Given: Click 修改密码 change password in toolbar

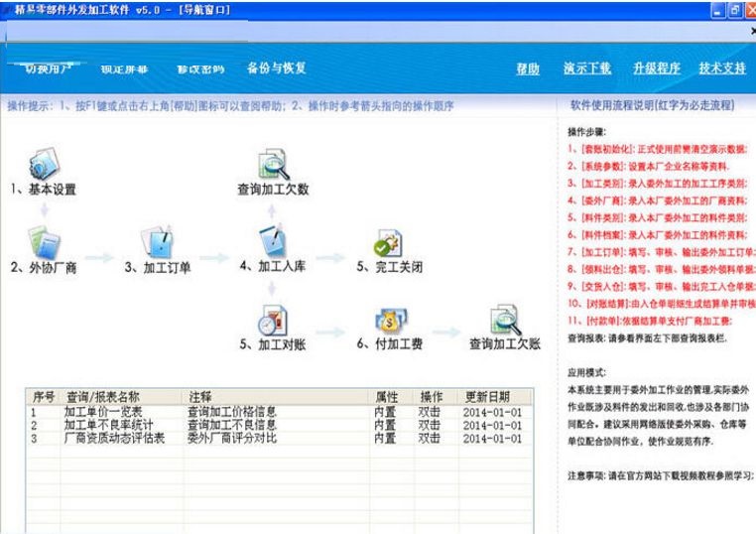Looking at the screenshot, I should click(x=200, y=69).
